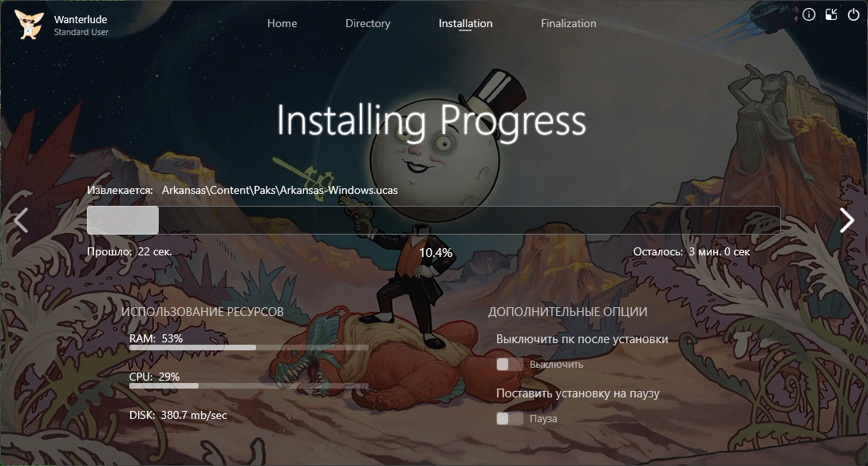Image resolution: width=868 pixels, height=466 pixels.
Task: Click the Пауза label text
Action: pyautogui.click(x=543, y=419)
